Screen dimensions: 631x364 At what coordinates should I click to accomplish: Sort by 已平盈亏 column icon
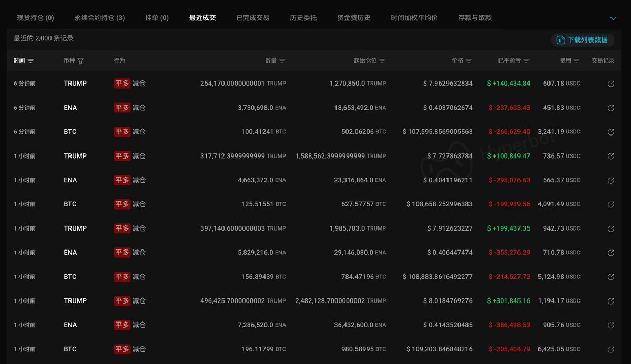click(526, 61)
